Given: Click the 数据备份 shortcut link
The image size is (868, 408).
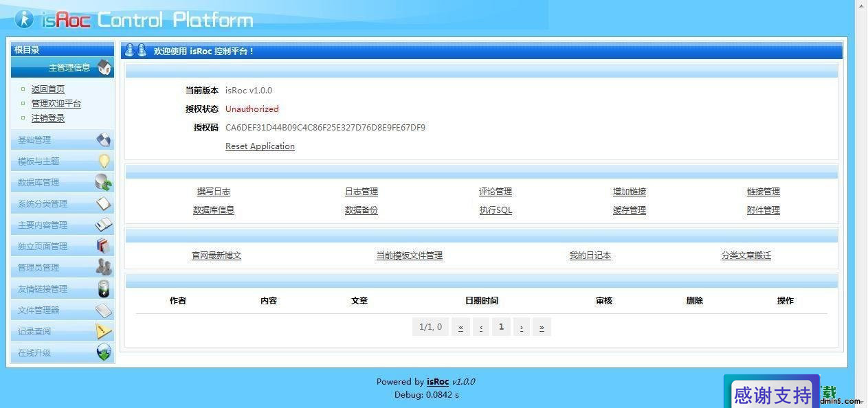Looking at the screenshot, I should [x=361, y=210].
